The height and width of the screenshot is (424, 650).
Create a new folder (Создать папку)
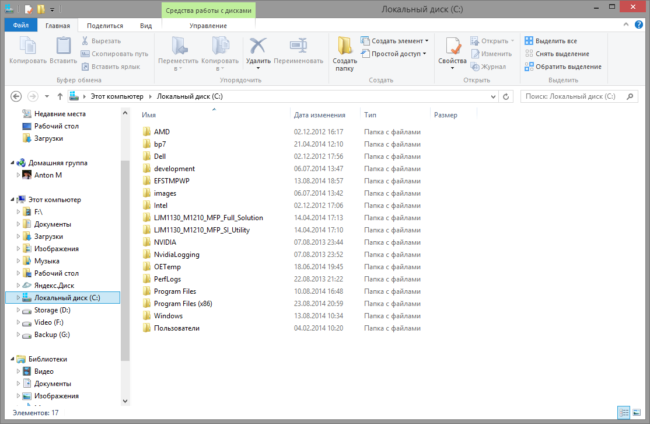pos(344,53)
